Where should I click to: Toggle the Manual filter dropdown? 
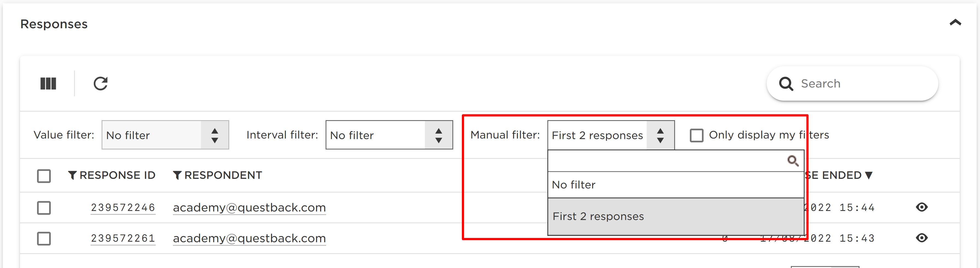point(611,135)
